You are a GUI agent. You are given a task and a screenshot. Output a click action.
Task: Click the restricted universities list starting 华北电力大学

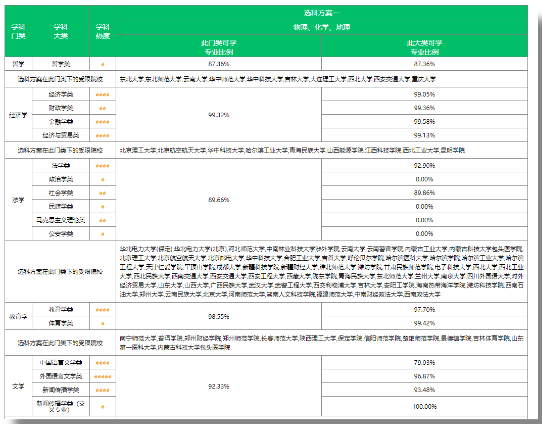(x=321, y=272)
